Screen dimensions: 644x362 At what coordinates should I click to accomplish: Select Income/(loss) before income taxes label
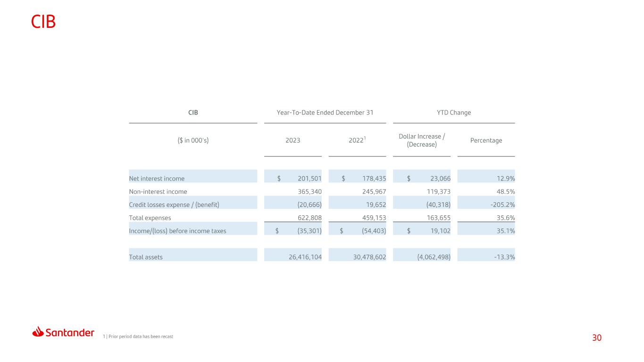[177, 231]
